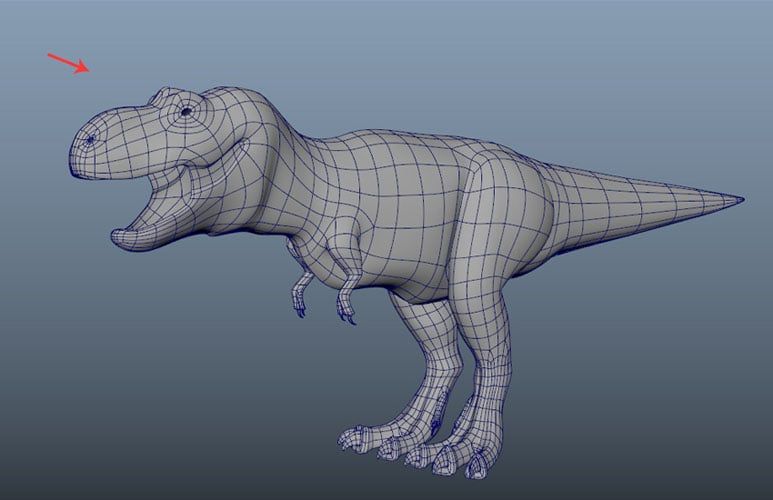Viewport: 773px width, 500px height.
Task: Click the red arrow annotation
Action: click(x=69, y=64)
